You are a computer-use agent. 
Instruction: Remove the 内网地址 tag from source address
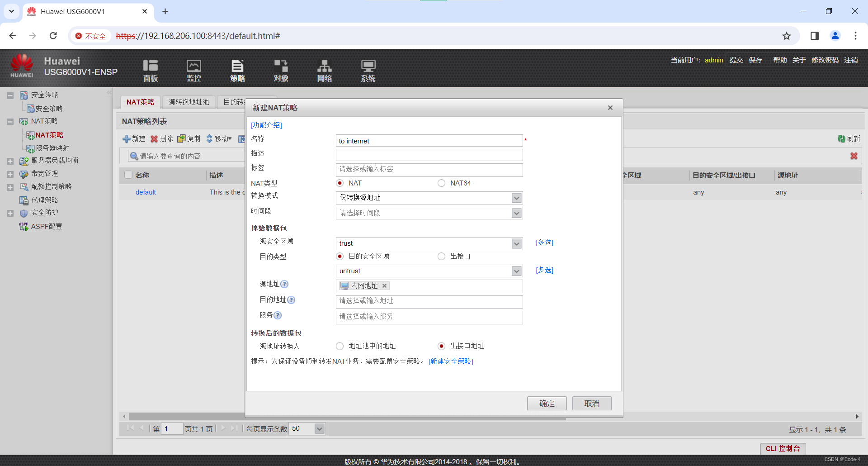(x=384, y=285)
